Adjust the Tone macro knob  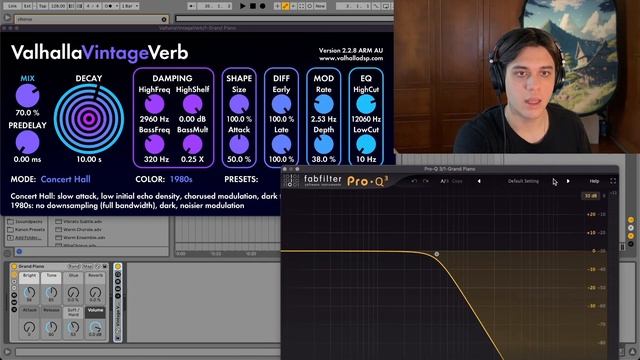pos(51,293)
